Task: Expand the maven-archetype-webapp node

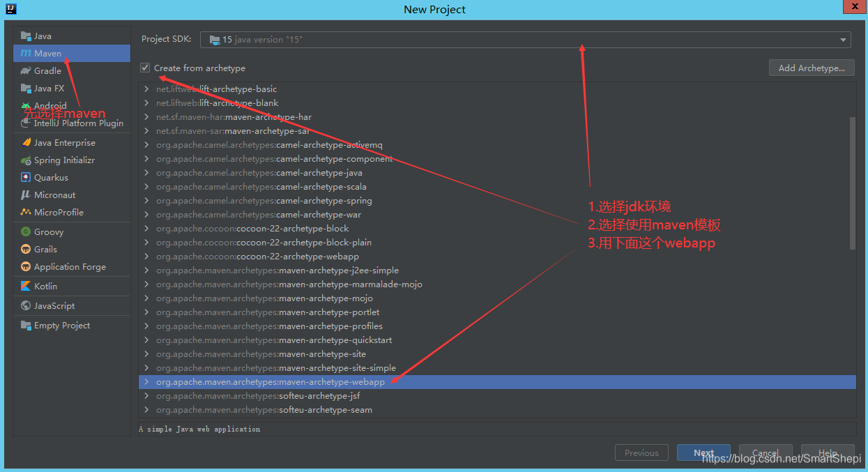Action: tap(146, 381)
